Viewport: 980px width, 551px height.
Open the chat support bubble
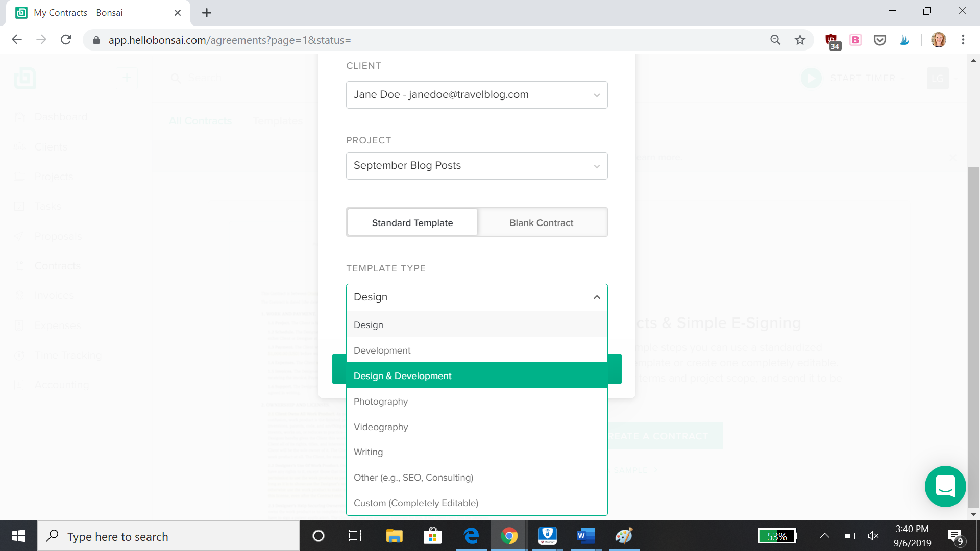point(945,486)
